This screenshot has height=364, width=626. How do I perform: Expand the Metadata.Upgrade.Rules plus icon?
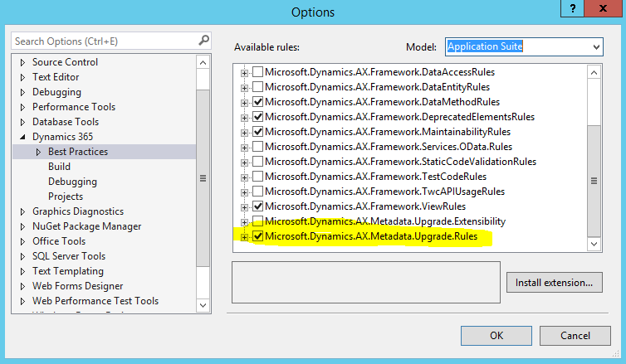(244, 237)
